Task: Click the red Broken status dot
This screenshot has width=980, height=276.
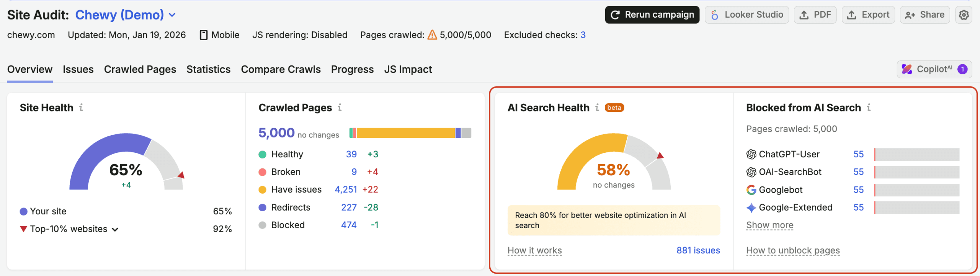Action: (x=262, y=172)
